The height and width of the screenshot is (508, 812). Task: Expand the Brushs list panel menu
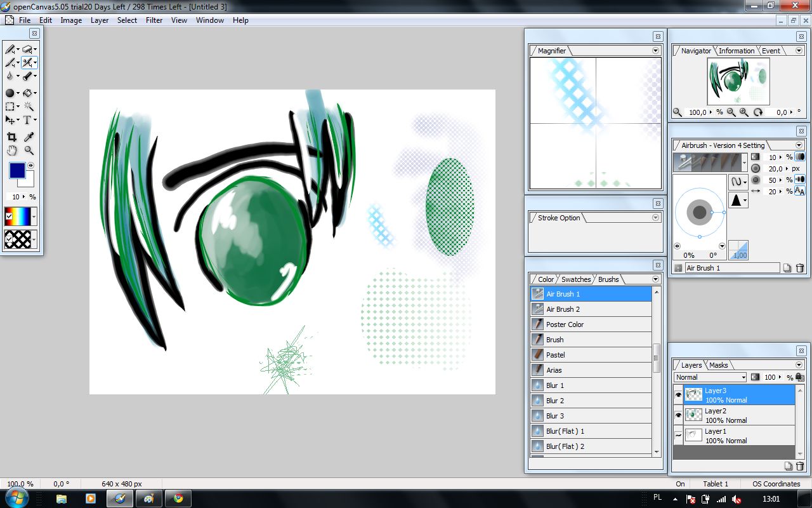tap(655, 279)
